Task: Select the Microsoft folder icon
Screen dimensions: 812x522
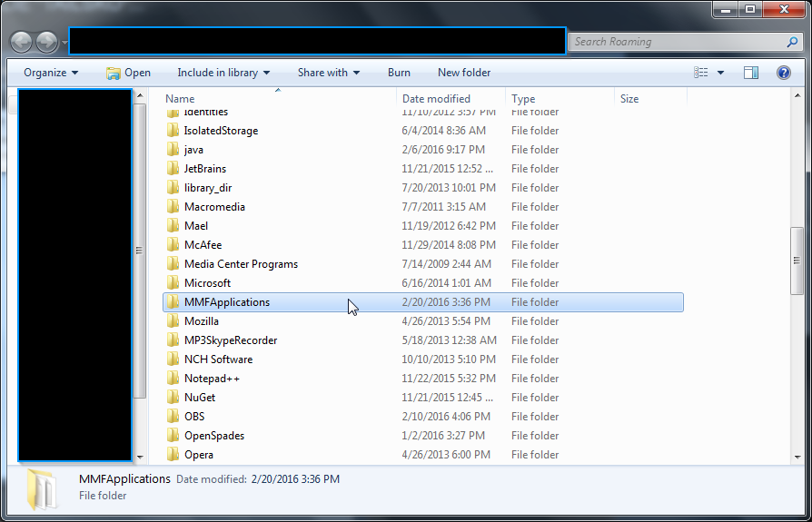Action: point(173,283)
